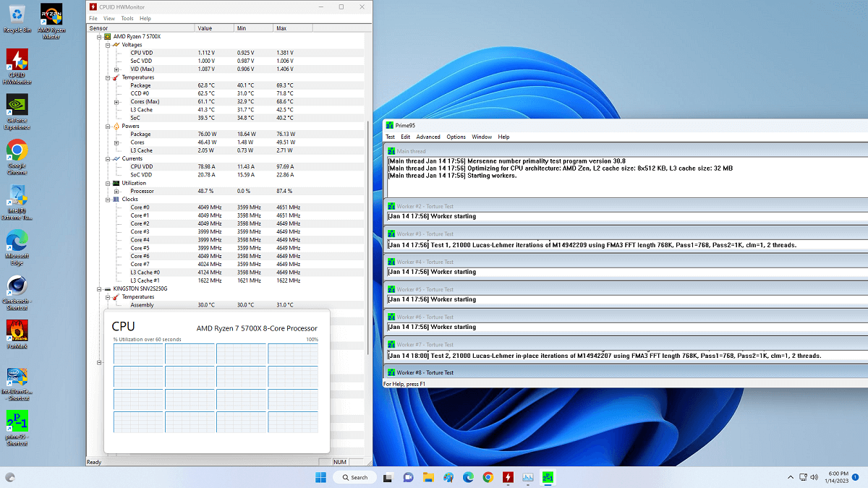The height and width of the screenshot is (488, 868).
Task: Click the HWMonitor vertical scrollbar
Action: coord(369,239)
